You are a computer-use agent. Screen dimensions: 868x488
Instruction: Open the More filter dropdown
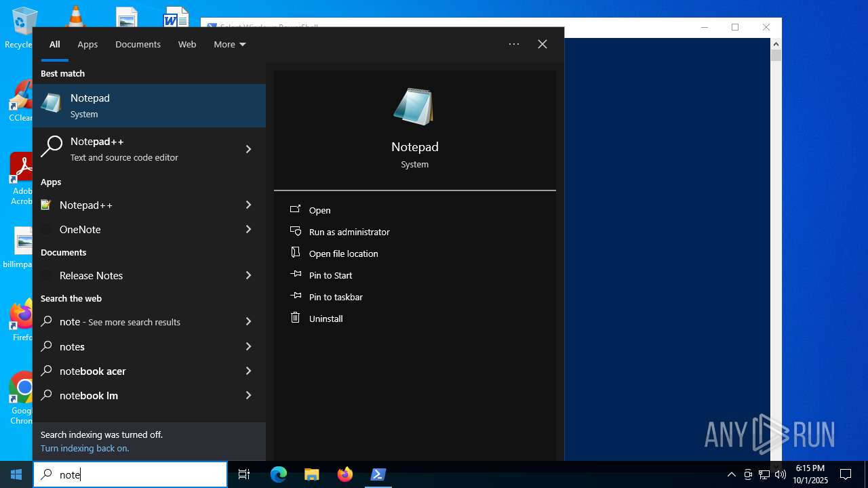(230, 44)
